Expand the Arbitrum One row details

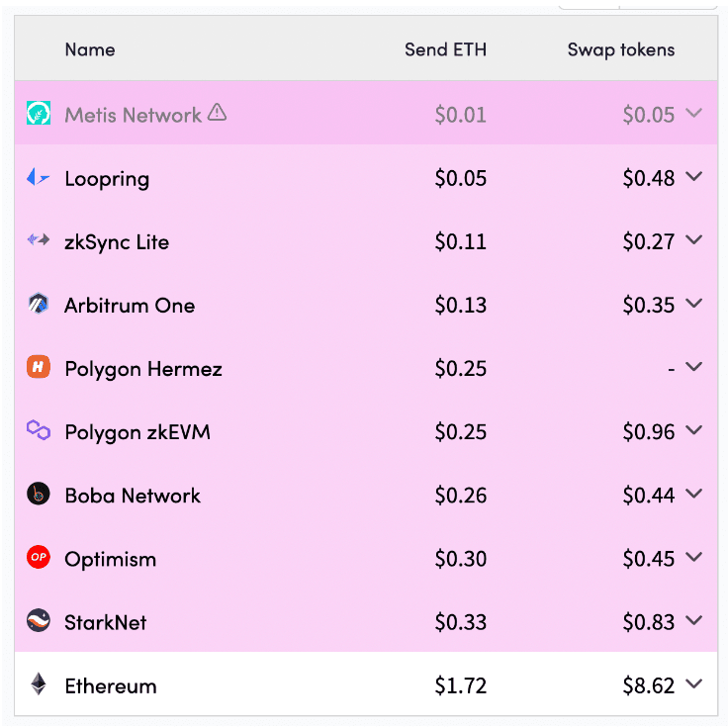tap(693, 304)
